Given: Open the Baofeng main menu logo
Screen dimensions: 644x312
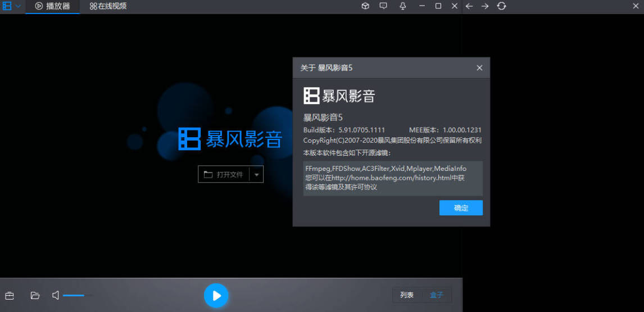Looking at the screenshot, I should (7, 6).
